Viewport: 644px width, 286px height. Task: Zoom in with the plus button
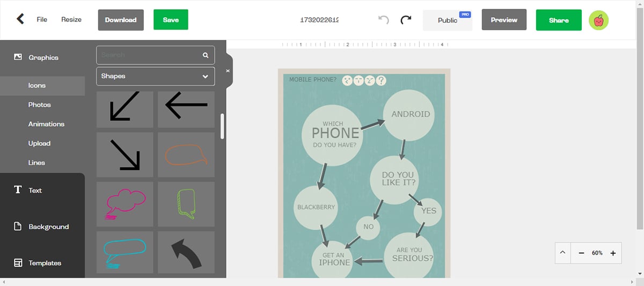(613, 253)
